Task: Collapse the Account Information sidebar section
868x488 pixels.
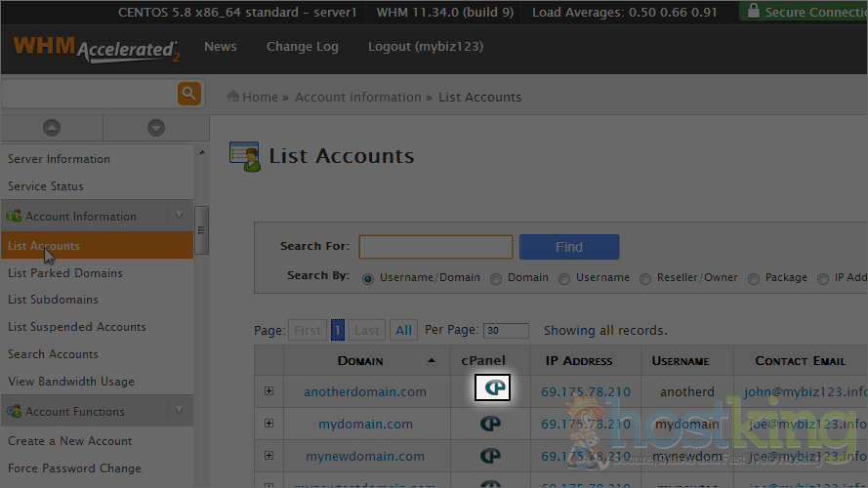Action: click(179, 216)
